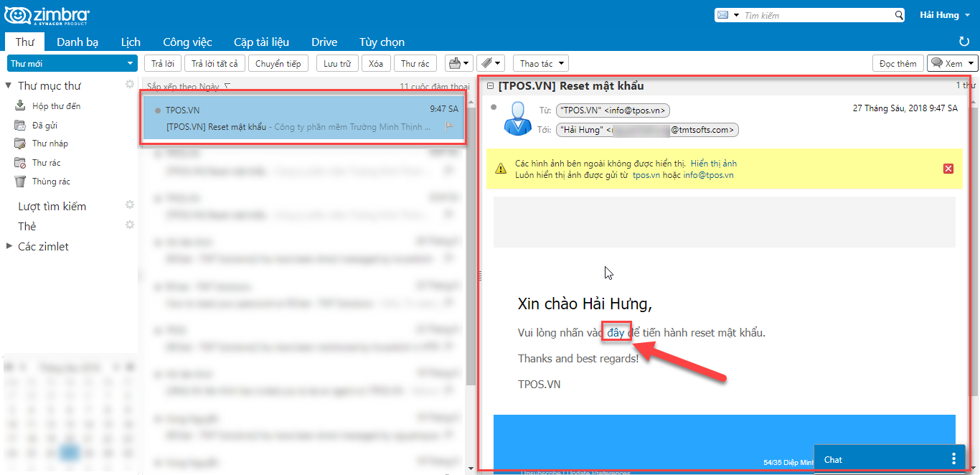Switch to the Lịch calendar tab
The image size is (980, 475).
131,42
